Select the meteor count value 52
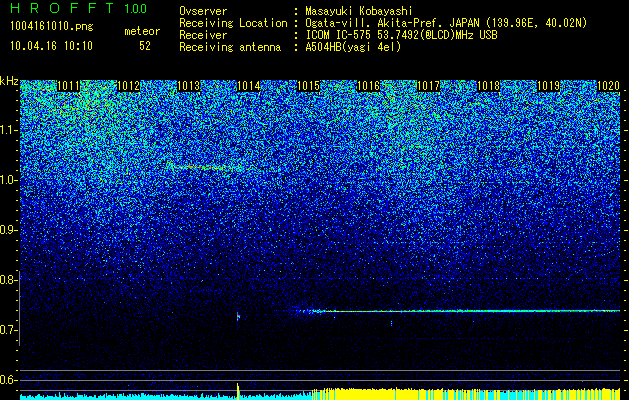Viewport: 629px width, 400px height. coord(145,46)
